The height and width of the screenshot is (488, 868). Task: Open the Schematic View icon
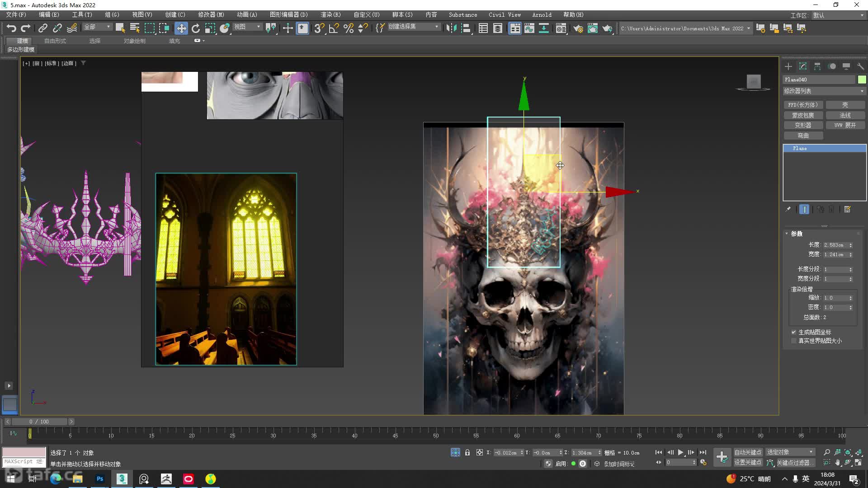544,28
